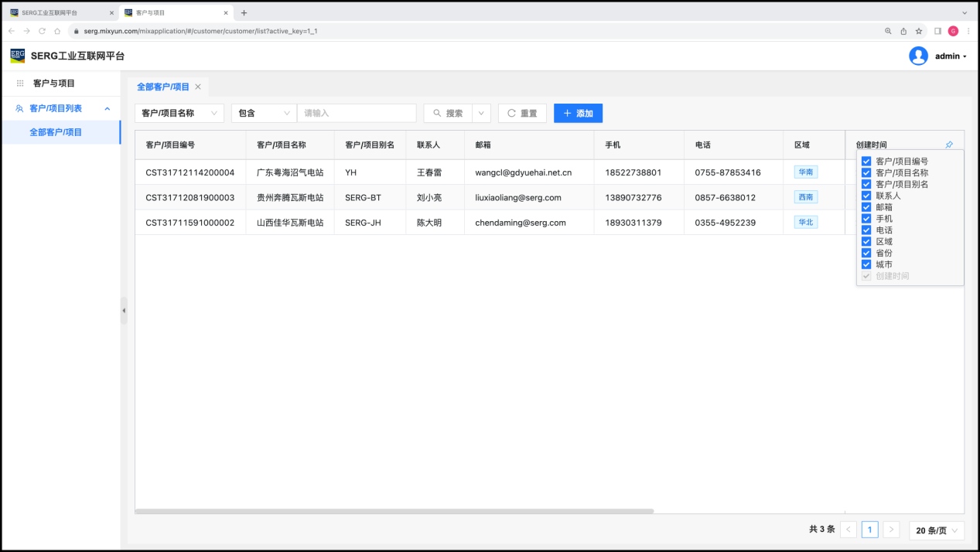Screen dimensions: 980x552
Task: Click the browser page reload icon
Action: click(x=42, y=31)
